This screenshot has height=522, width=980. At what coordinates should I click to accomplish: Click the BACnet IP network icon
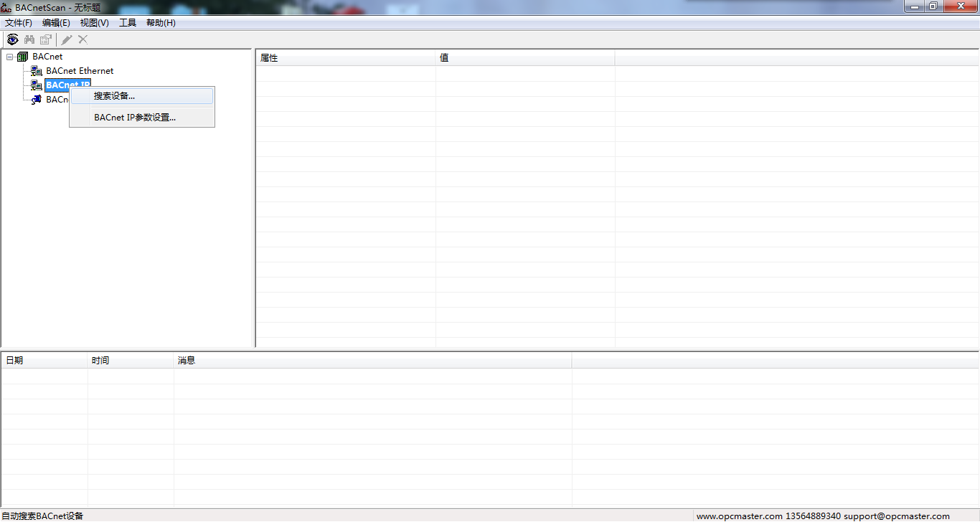pyautogui.click(x=37, y=85)
